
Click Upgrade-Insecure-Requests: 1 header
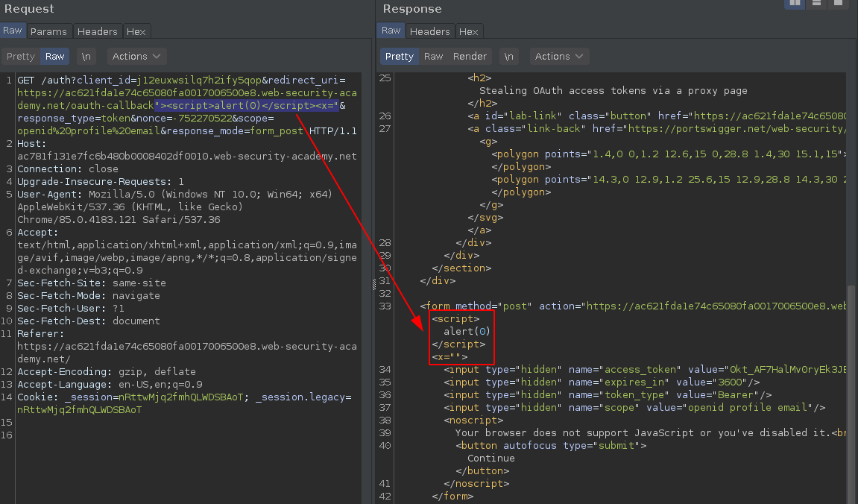(x=101, y=182)
